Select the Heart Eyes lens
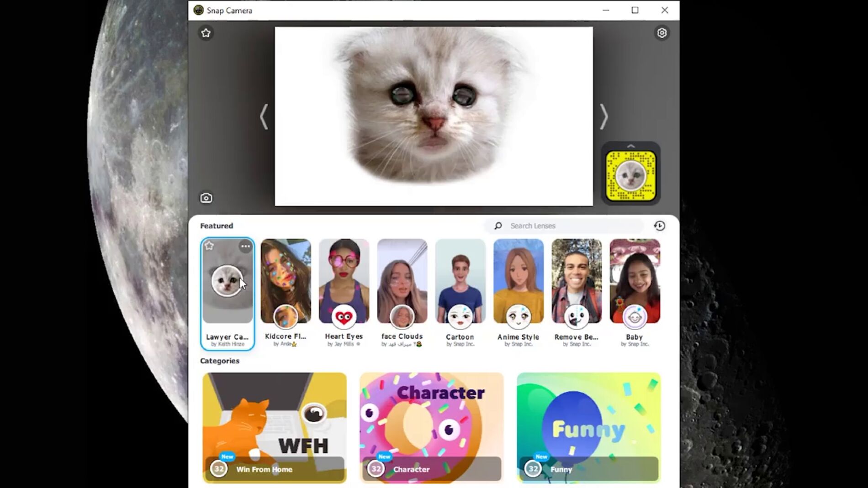This screenshot has width=868, height=488. 344,293
